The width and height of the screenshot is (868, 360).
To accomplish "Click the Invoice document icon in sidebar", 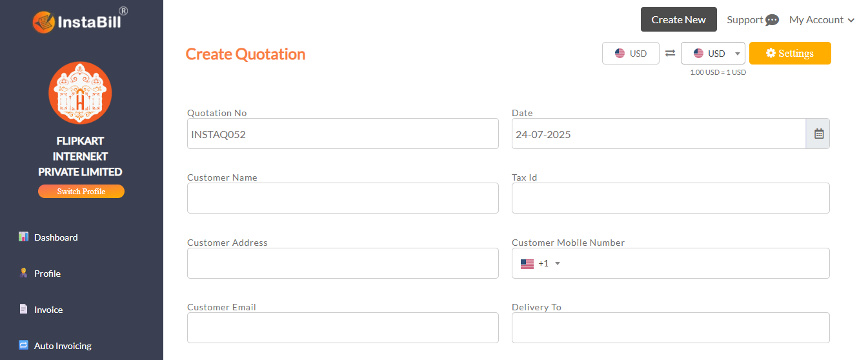I will coord(24,309).
